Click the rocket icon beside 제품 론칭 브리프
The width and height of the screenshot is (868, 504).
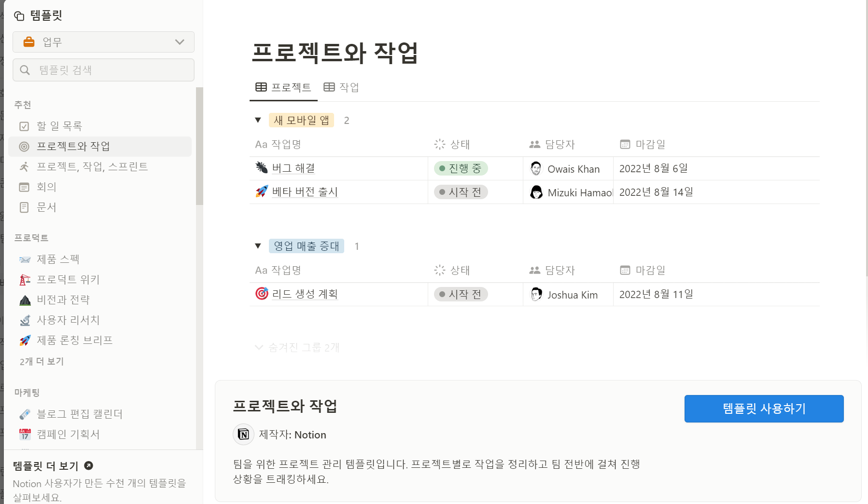tap(25, 341)
